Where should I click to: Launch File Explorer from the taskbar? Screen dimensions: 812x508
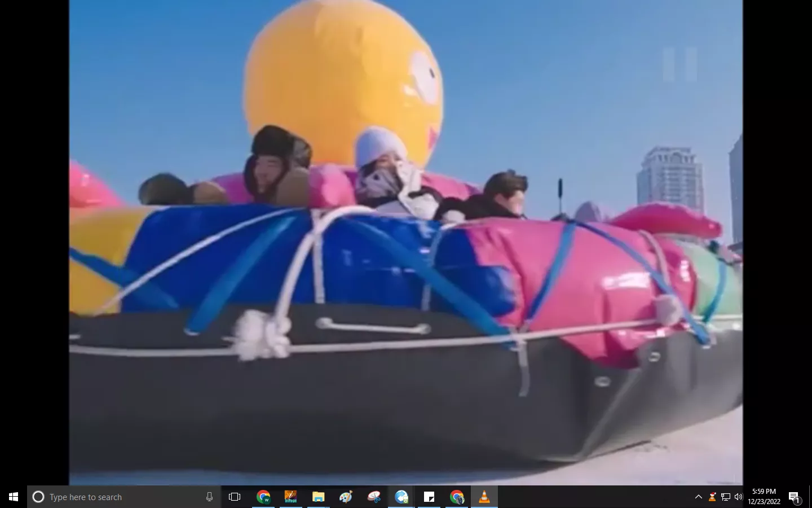pyautogui.click(x=319, y=497)
